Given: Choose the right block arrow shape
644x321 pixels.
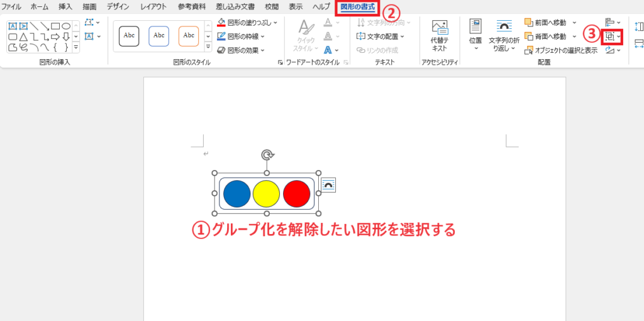Looking at the screenshot, I should [55, 37].
